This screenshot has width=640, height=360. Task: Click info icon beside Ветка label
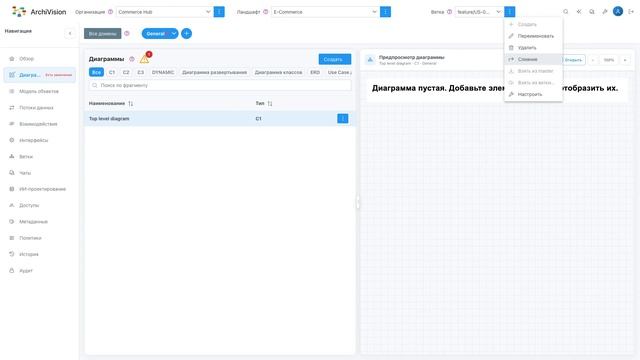coord(449,12)
